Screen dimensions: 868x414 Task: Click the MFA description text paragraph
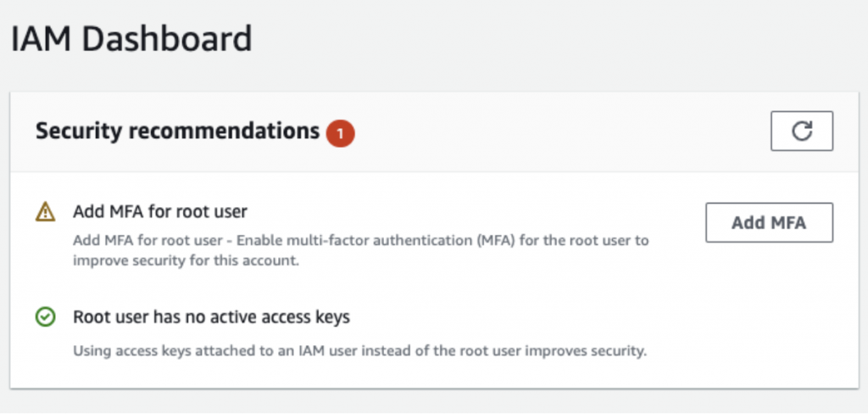360,249
